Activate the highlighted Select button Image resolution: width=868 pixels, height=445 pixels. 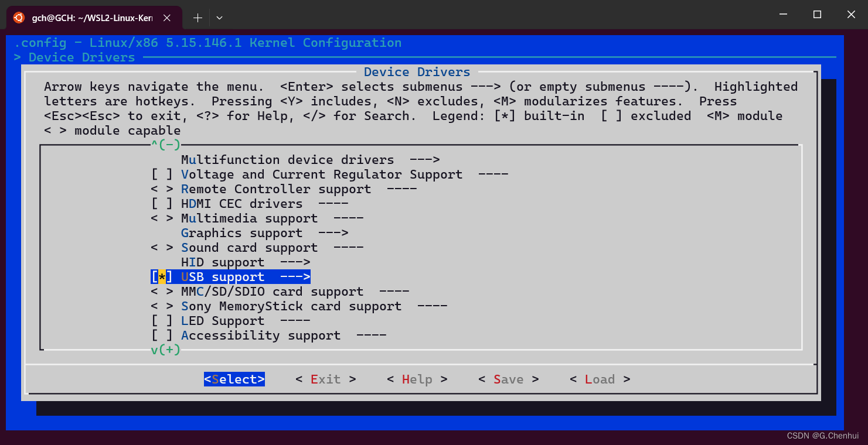click(234, 379)
